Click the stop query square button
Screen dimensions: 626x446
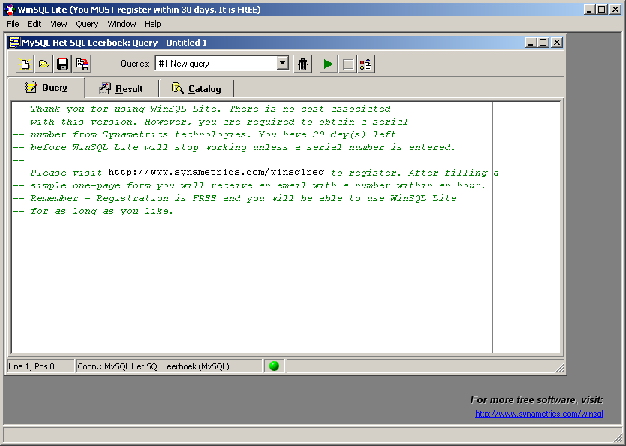348,64
